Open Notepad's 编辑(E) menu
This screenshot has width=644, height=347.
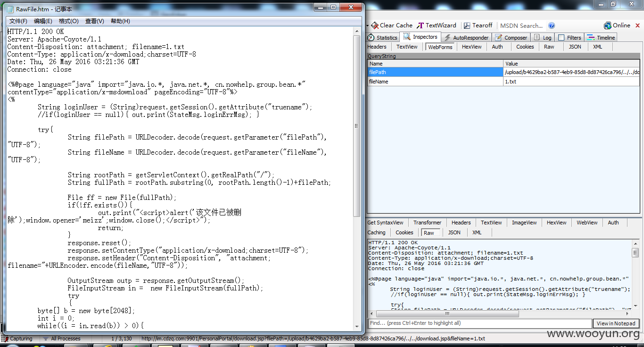(43, 21)
